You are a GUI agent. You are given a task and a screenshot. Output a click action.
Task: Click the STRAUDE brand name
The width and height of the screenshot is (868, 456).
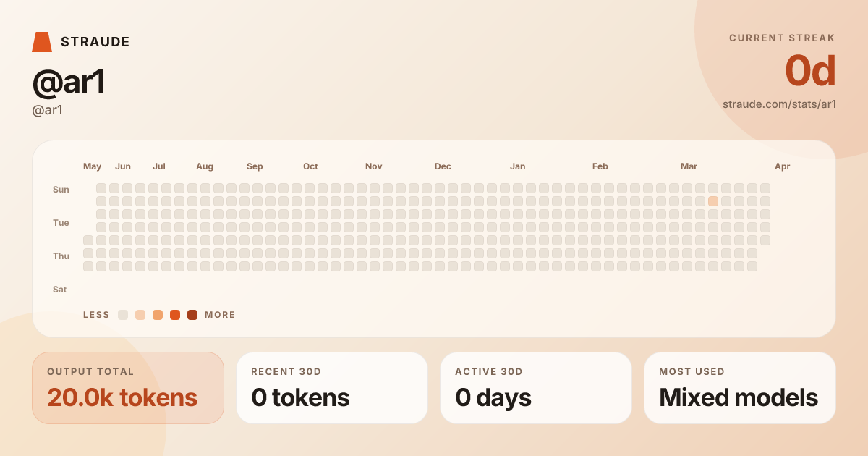95,42
